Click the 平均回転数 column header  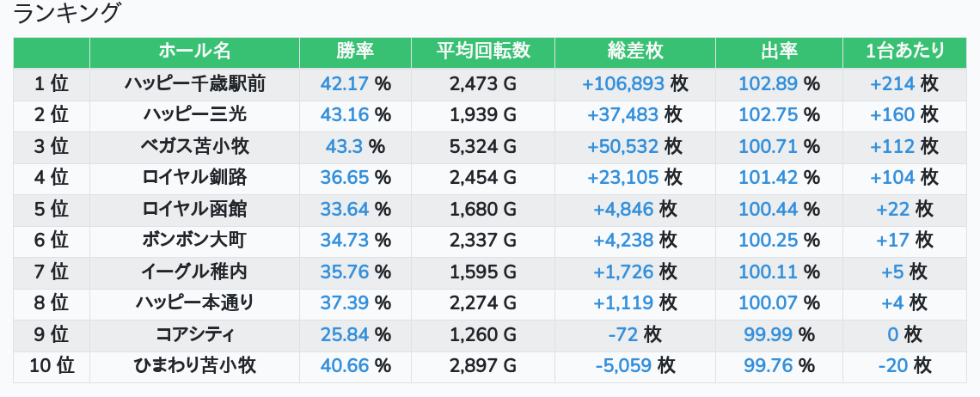pos(482,52)
